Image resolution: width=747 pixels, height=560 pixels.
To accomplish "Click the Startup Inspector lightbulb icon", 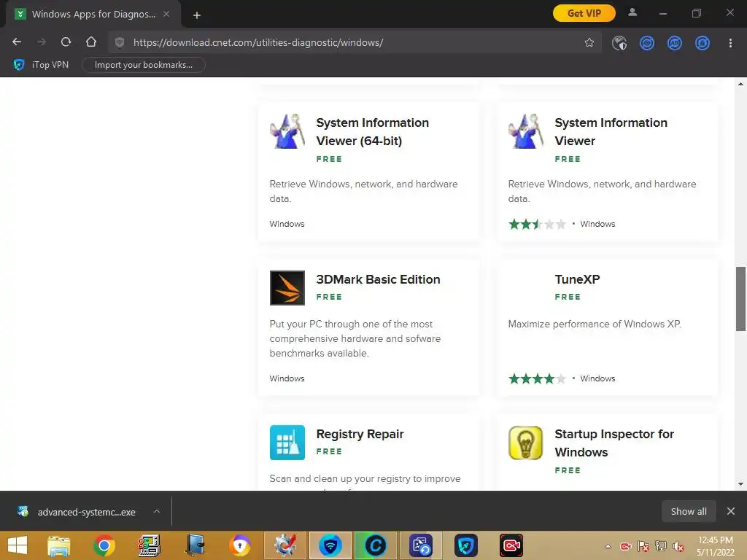I will pos(525,443).
